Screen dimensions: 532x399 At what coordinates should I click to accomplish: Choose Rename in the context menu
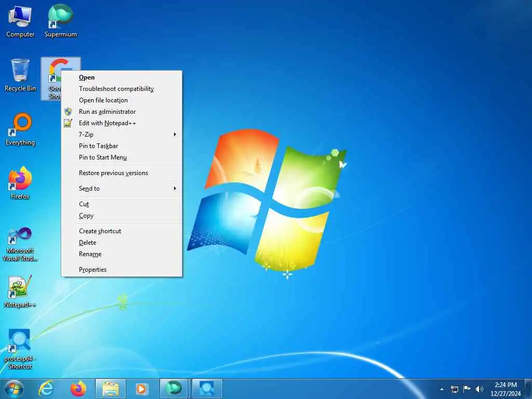[122, 254]
